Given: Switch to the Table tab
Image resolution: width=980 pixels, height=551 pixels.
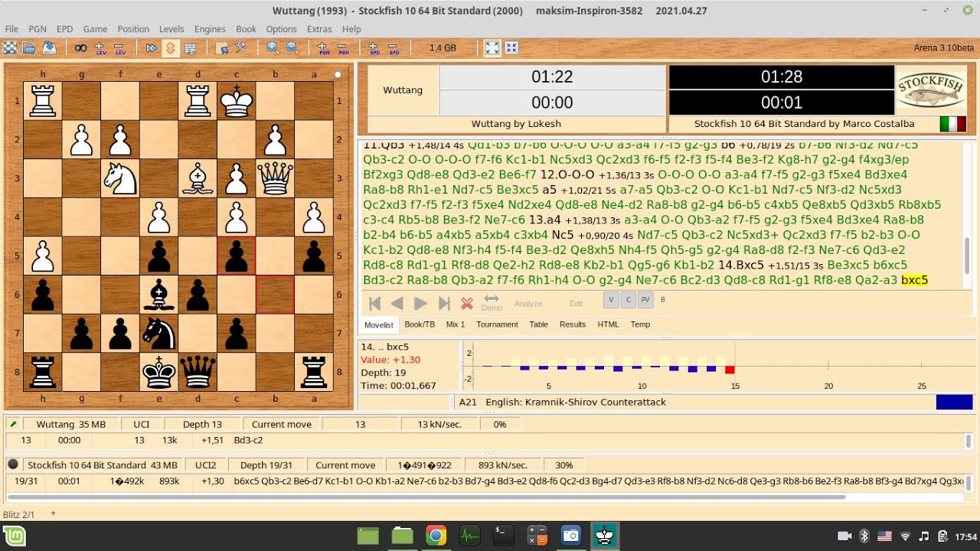Looking at the screenshot, I should [539, 324].
